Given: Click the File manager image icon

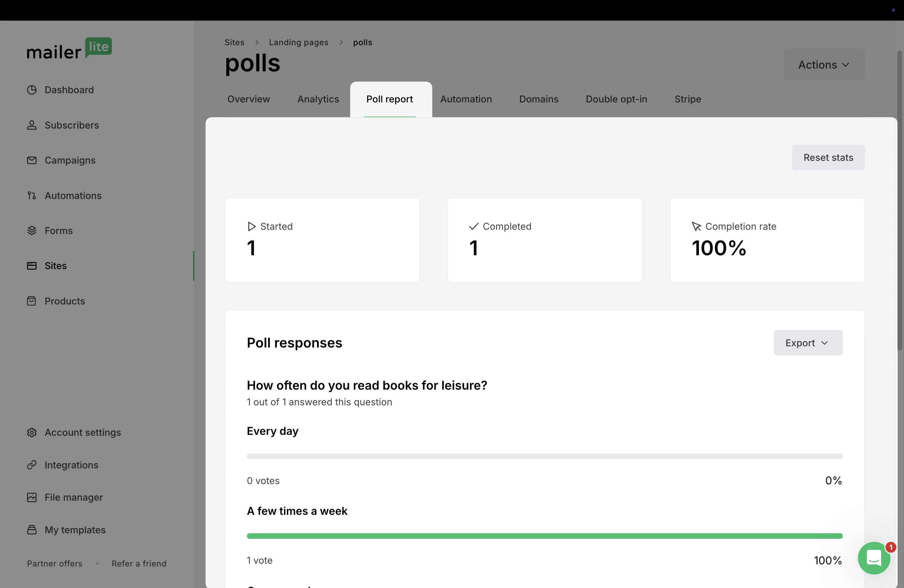Looking at the screenshot, I should (x=32, y=498).
